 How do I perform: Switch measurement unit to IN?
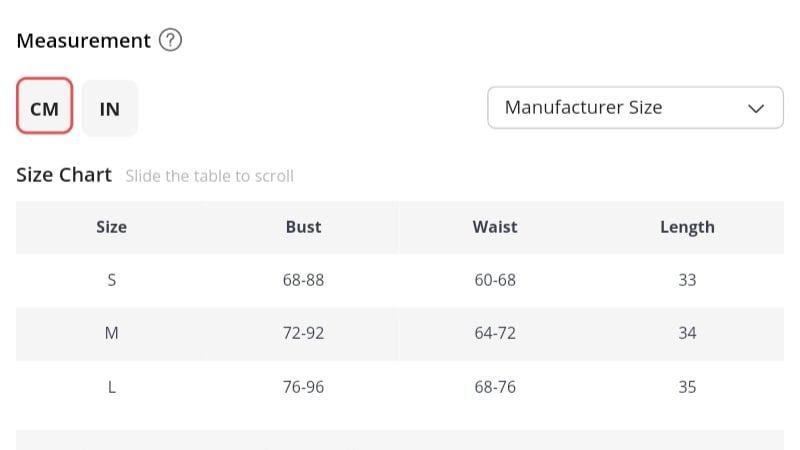tap(110, 108)
